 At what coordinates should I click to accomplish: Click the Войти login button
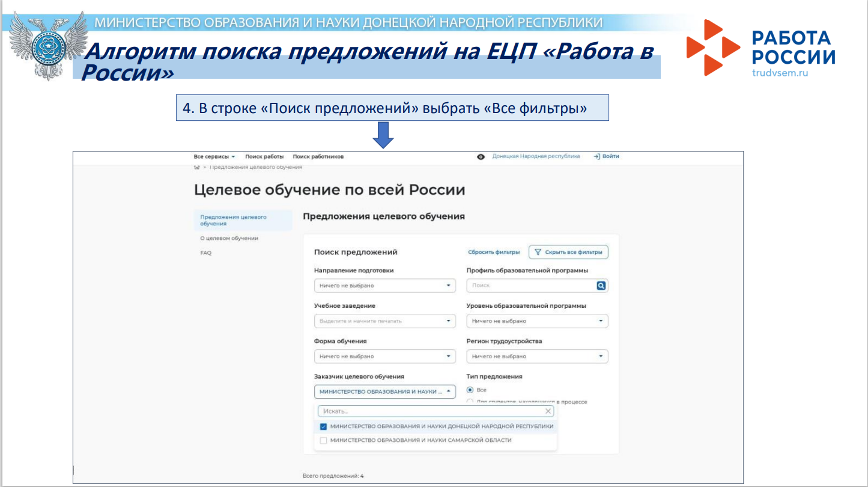tap(606, 156)
